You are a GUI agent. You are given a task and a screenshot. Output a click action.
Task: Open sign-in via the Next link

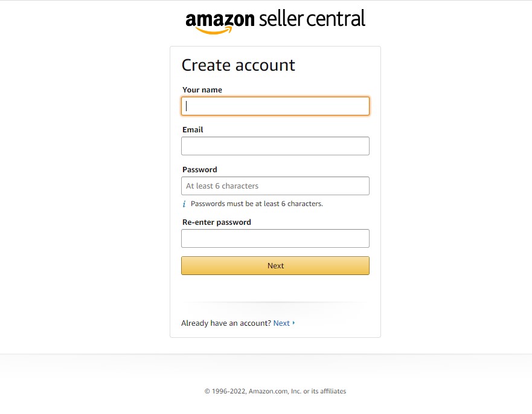[x=281, y=323]
